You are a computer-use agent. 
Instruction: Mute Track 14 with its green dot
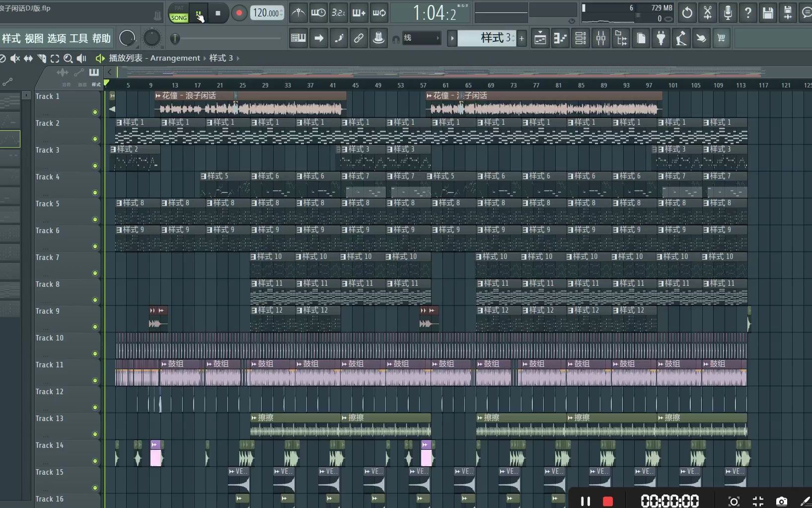95,461
